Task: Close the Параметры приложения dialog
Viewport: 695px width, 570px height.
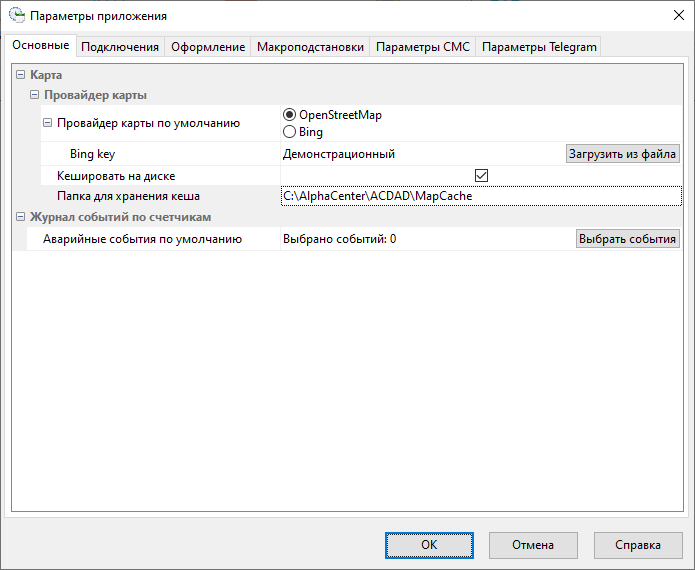Action: 679,16
